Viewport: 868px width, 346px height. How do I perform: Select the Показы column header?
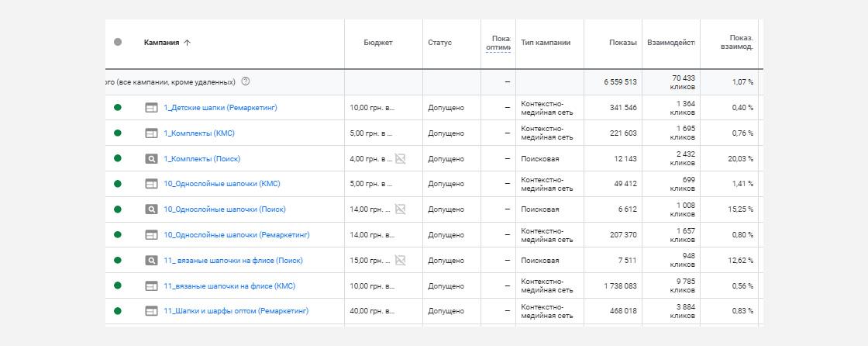pyautogui.click(x=623, y=43)
